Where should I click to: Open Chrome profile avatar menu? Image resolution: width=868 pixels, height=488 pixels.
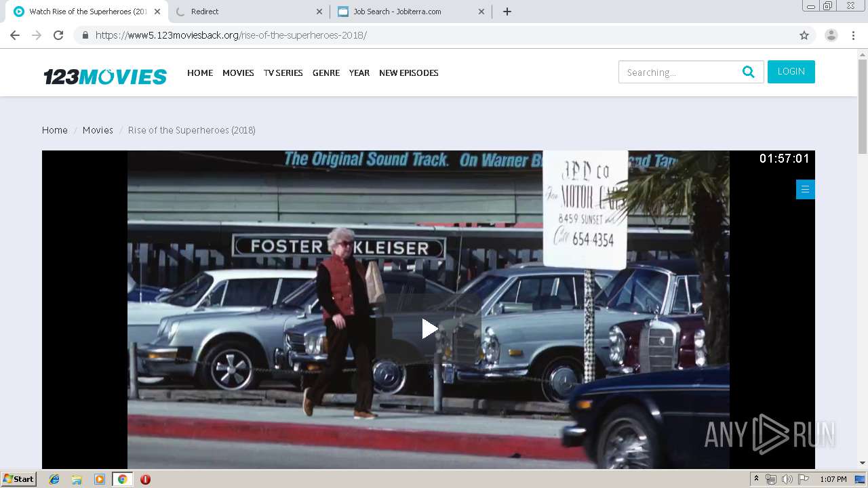click(x=831, y=35)
